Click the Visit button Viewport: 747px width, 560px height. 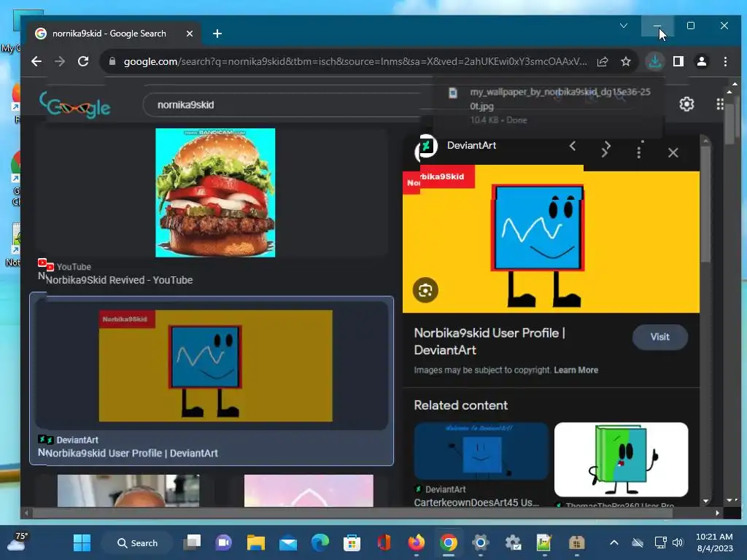coord(659,337)
